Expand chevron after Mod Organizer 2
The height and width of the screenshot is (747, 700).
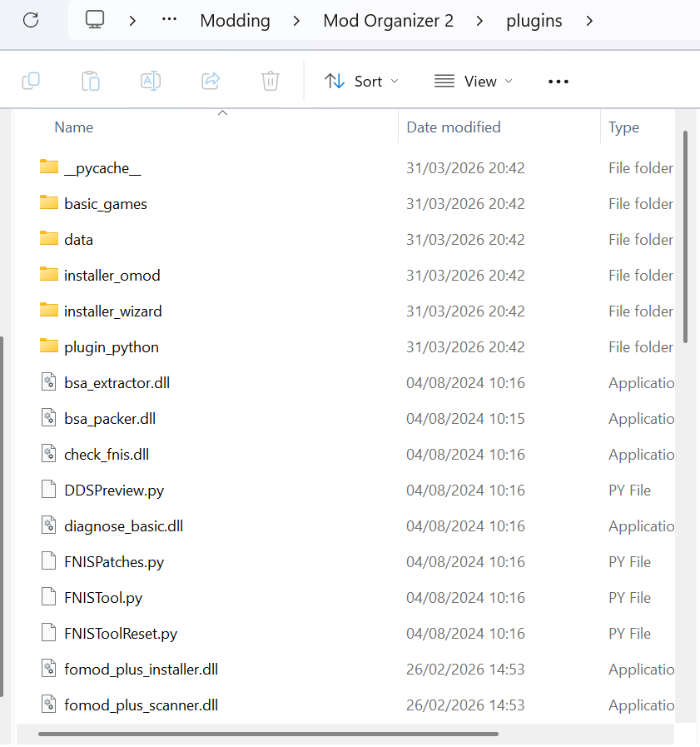pyautogui.click(x=479, y=21)
